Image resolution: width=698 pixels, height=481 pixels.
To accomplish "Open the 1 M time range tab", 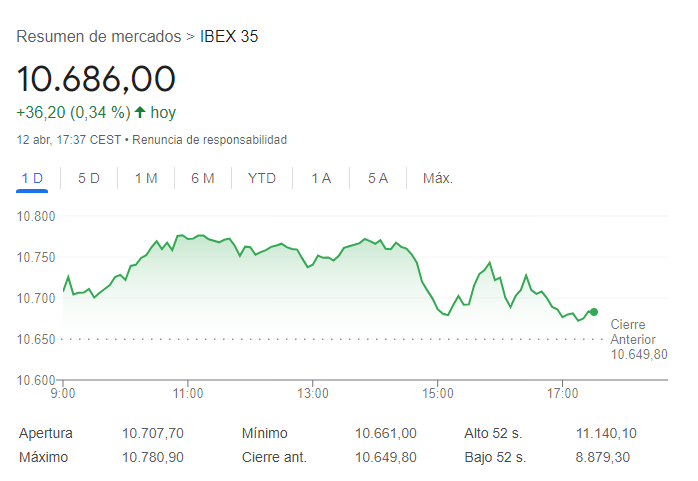I will (146, 178).
